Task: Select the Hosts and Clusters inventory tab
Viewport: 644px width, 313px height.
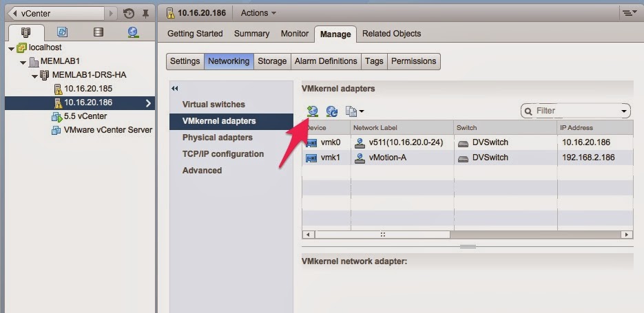Action: coord(26,32)
